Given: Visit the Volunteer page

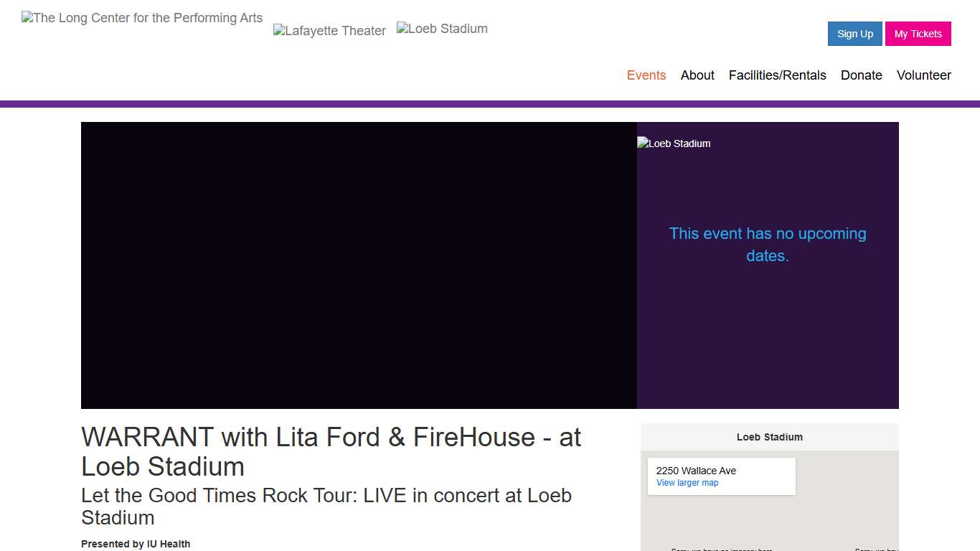Looking at the screenshot, I should click(x=924, y=75).
